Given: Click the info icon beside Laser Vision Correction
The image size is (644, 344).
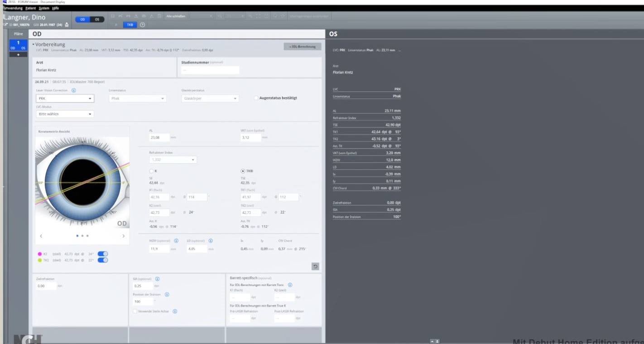Looking at the screenshot, I should point(74,90).
